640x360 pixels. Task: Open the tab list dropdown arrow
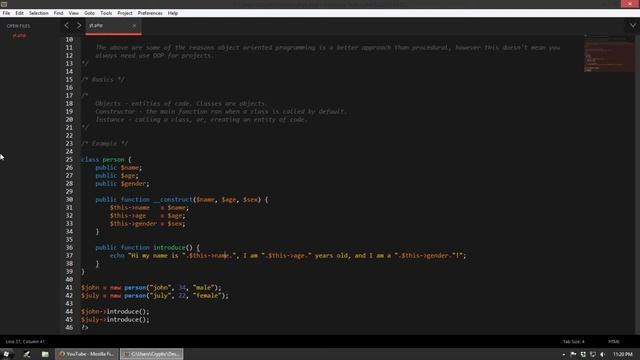[633, 25]
